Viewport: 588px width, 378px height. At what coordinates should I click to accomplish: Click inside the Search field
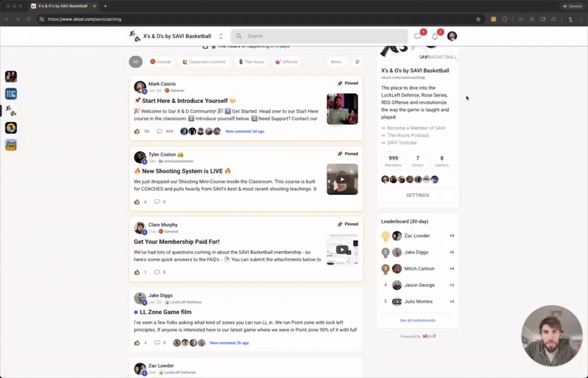(319, 36)
